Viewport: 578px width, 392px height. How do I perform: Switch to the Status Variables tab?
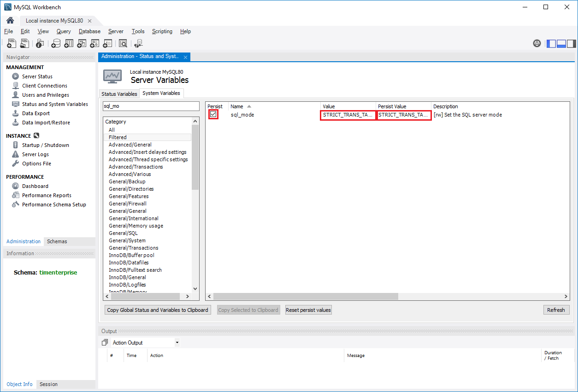[119, 94]
